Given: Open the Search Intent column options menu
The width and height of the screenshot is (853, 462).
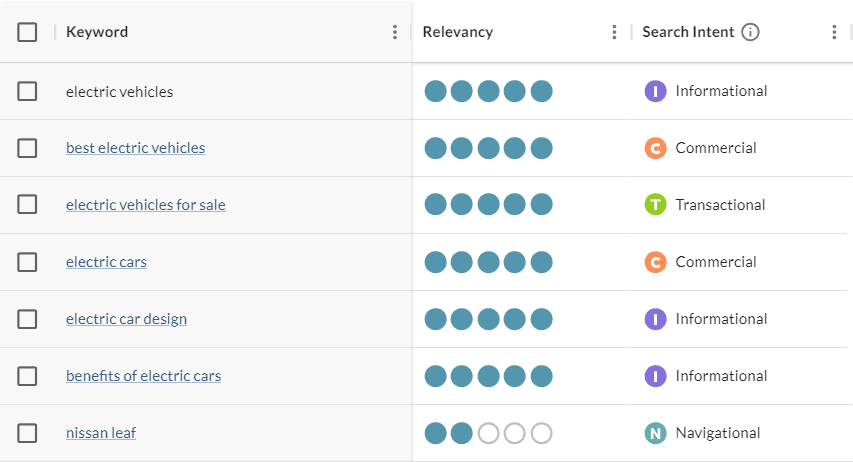Looking at the screenshot, I should pyautogui.click(x=834, y=32).
